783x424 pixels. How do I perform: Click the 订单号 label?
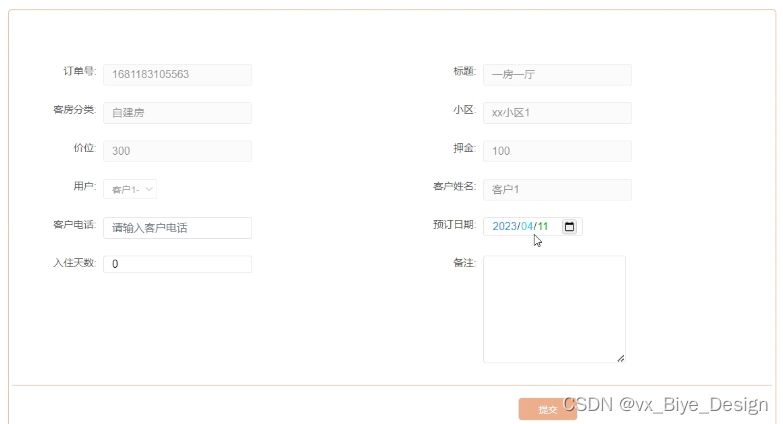[x=79, y=71]
